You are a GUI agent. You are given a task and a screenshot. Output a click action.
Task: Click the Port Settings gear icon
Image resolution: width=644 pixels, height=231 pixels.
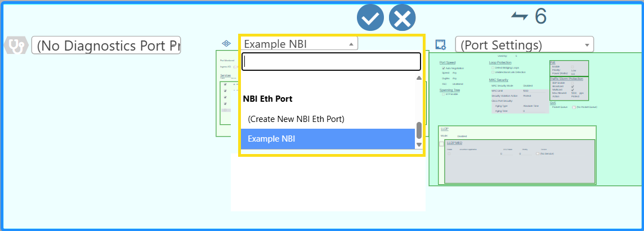click(440, 44)
